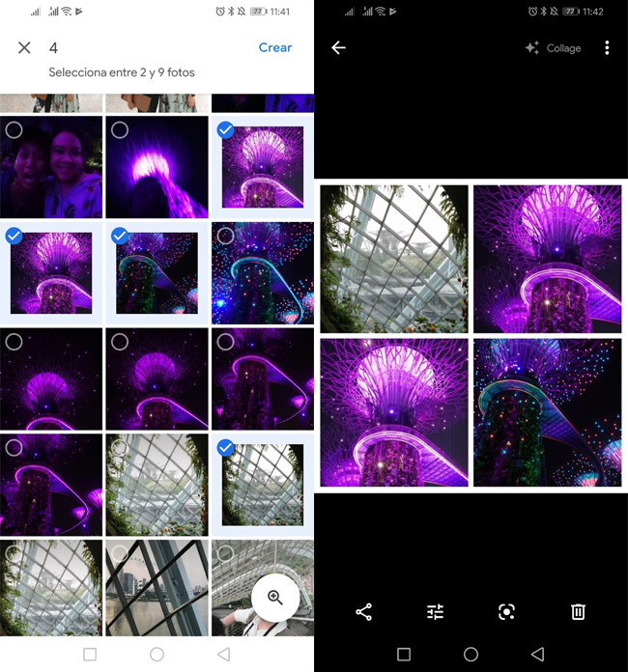The height and width of the screenshot is (672, 628).
Task: Tap the lower-left purple supertree in the collage
Action: click(394, 412)
